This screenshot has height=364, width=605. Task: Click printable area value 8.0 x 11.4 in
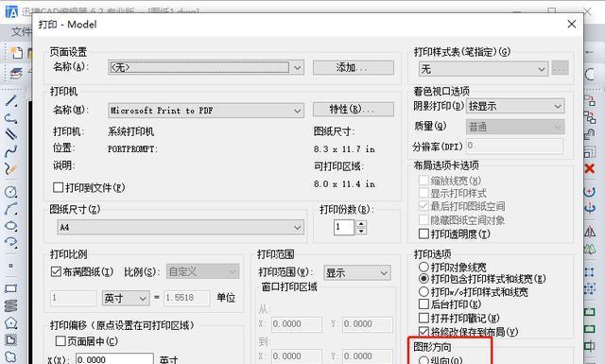pyautogui.click(x=344, y=183)
